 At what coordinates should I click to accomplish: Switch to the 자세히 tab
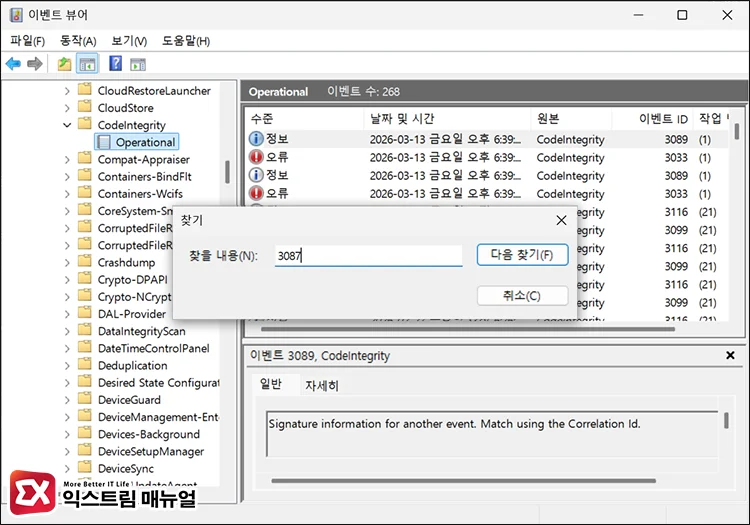pos(322,385)
